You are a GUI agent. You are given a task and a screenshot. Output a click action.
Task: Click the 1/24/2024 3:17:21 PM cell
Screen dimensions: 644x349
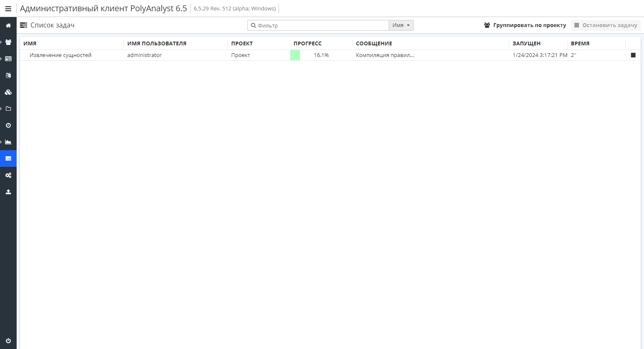coord(540,55)
